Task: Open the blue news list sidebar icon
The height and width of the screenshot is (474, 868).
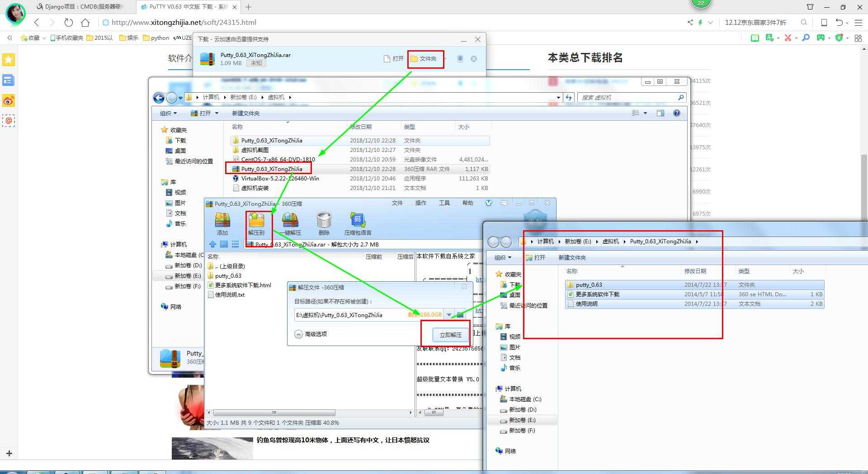Action: pos(9,80)
